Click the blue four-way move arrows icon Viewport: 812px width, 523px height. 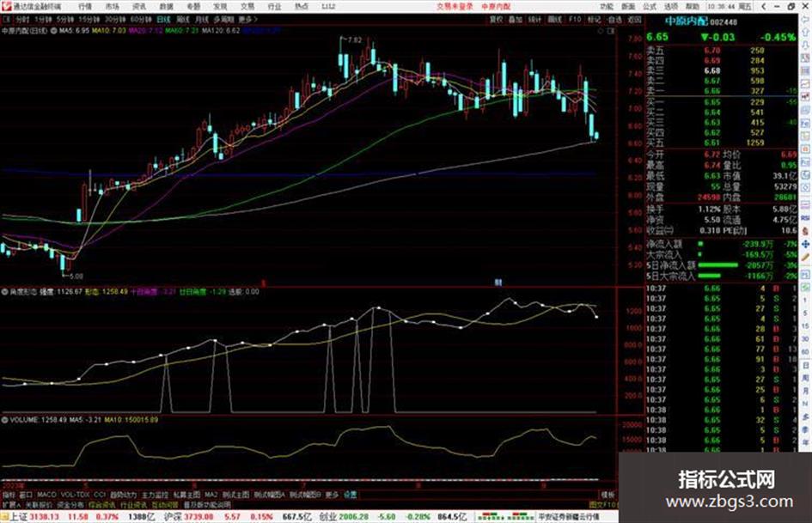pos(806,244)
